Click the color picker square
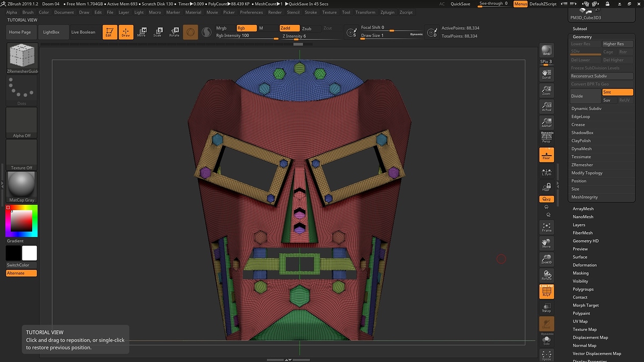 pyautogui.click(x=21, y=221)
